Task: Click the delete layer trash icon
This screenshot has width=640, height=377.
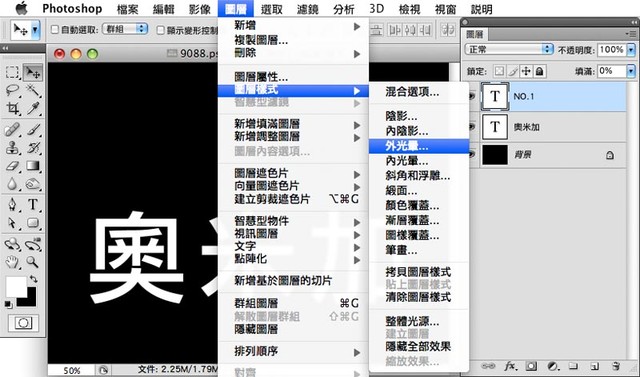Action: click(x=616, y=366)
